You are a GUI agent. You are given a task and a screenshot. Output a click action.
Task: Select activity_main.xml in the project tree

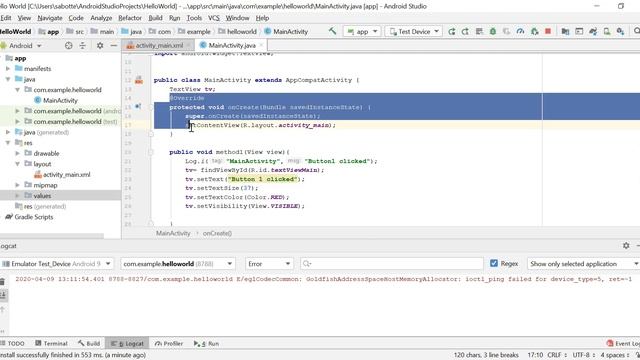click(67, 175)
